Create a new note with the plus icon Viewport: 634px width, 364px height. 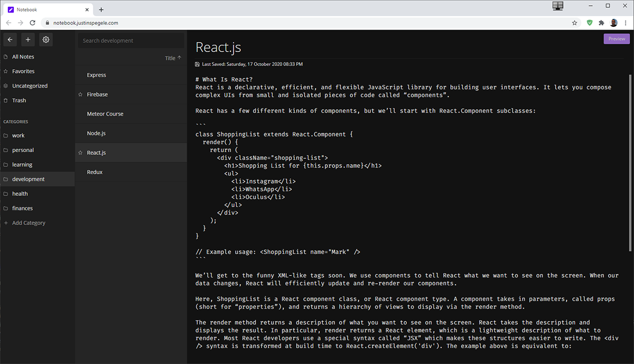pos(28,40)
